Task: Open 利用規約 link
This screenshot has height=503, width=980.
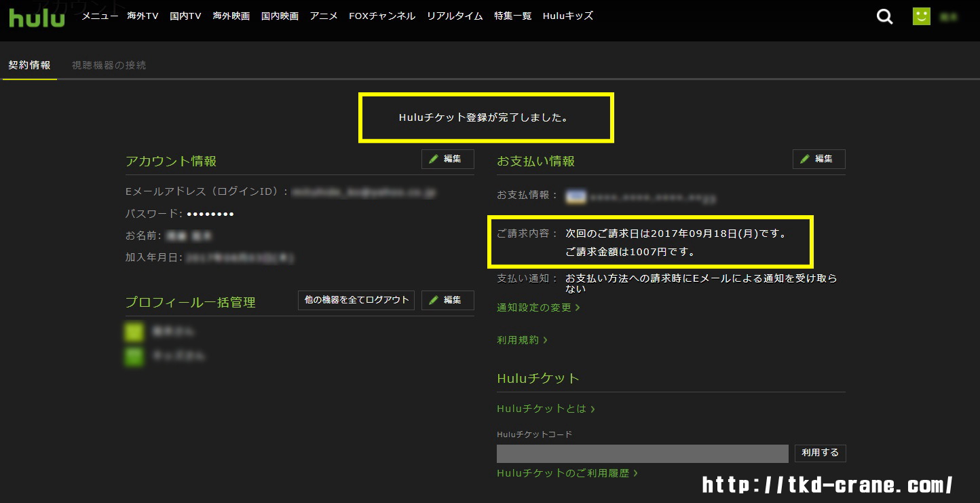Action: [522, 340]
